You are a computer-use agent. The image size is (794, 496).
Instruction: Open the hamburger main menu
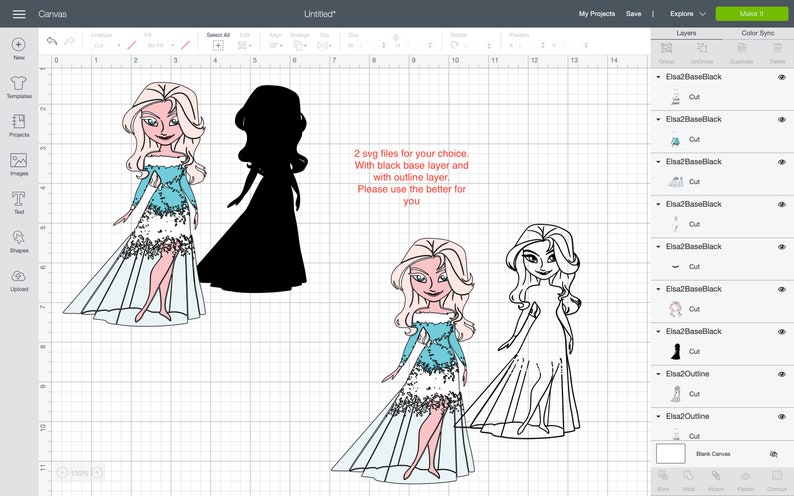coord(19,14)
